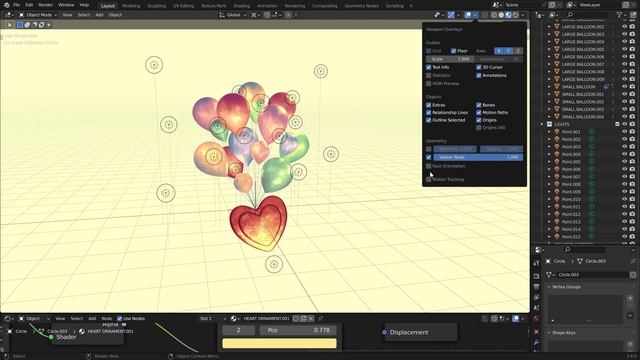Select Point.005 light in outliner
This screenshot has height=360, width=640.
571,162
